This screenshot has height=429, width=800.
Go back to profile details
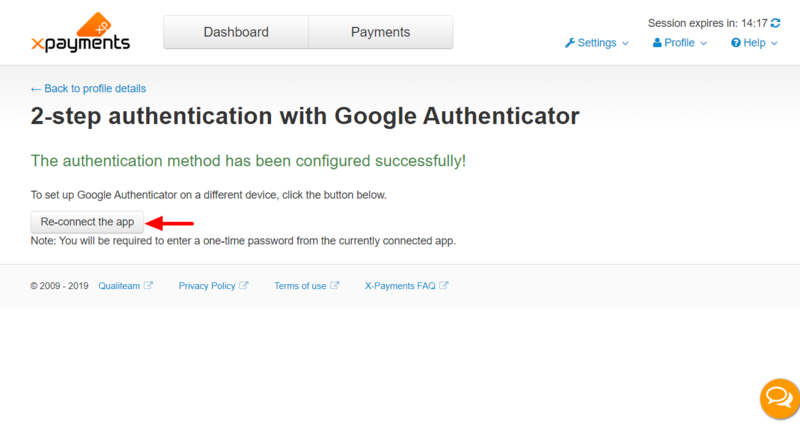pos(88,89)
